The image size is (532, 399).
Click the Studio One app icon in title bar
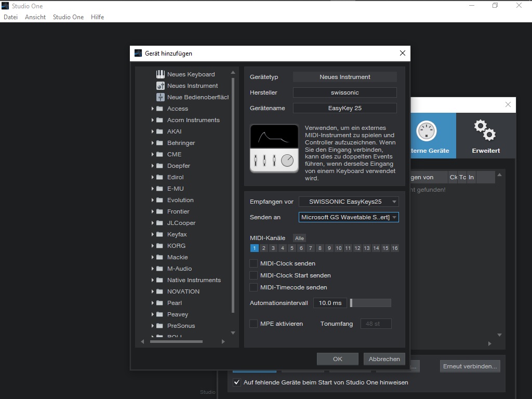tap(5, 6)
